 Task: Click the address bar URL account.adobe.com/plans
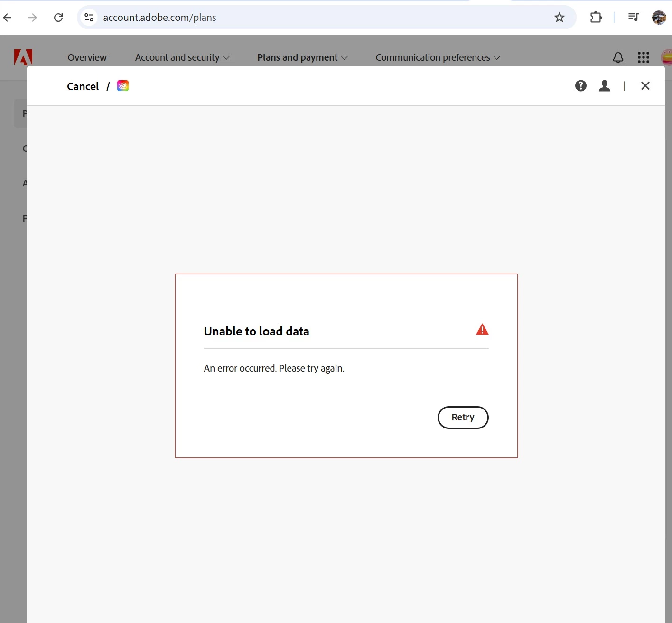click(x=160, y=18)
